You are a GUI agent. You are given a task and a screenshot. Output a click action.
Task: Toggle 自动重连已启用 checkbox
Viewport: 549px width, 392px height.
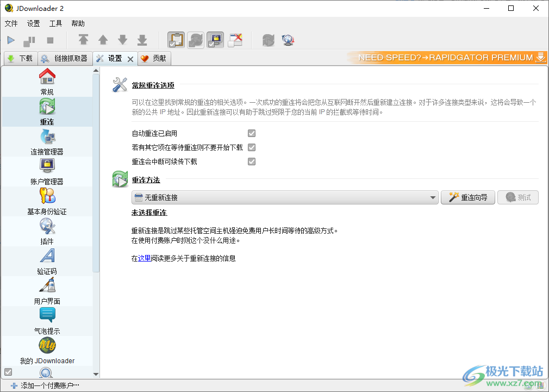coord(251,133)
